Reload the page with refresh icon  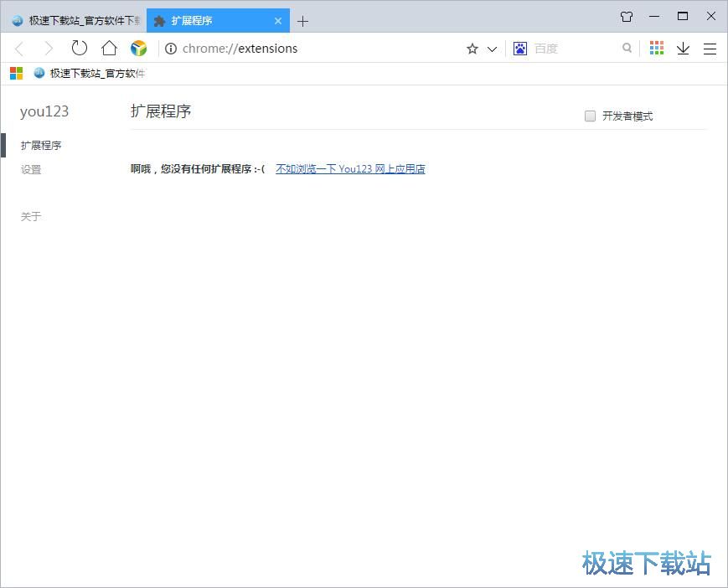click(80, 48)
